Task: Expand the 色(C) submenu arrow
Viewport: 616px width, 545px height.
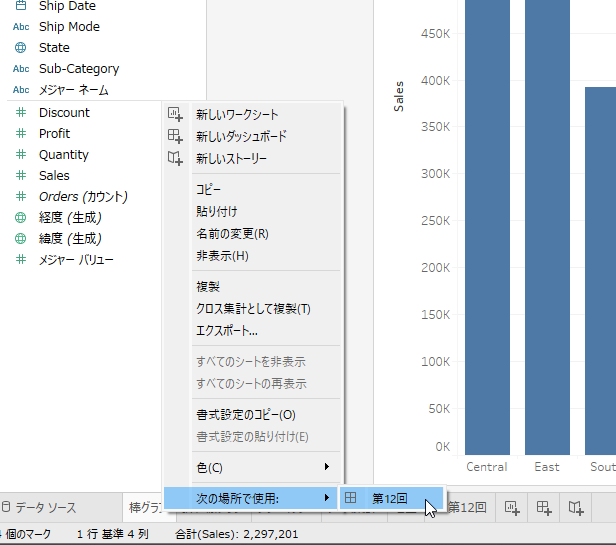Action: point(326,467)
